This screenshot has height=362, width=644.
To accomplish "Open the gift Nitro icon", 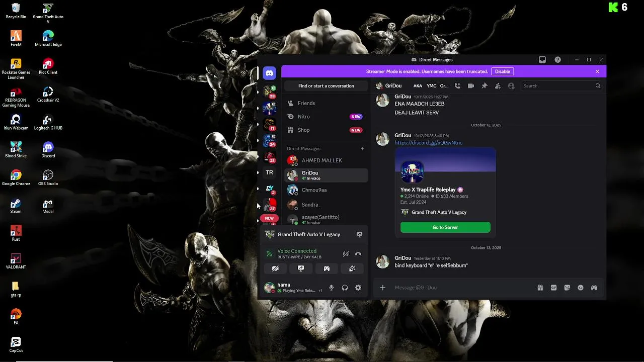I will [540, 288].
